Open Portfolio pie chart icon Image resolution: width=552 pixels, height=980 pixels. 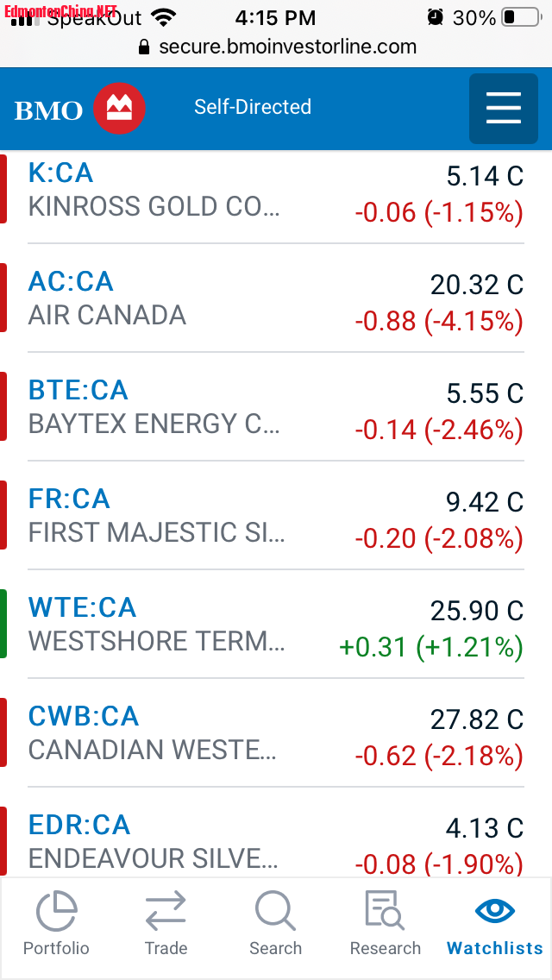[56, 911]
